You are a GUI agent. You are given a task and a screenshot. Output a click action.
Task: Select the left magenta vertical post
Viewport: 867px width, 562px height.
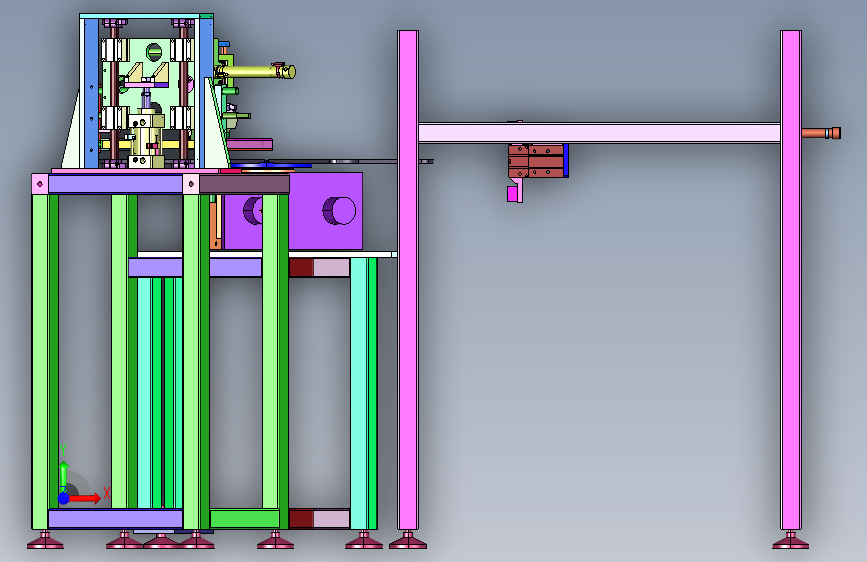(x=408, y=280)
